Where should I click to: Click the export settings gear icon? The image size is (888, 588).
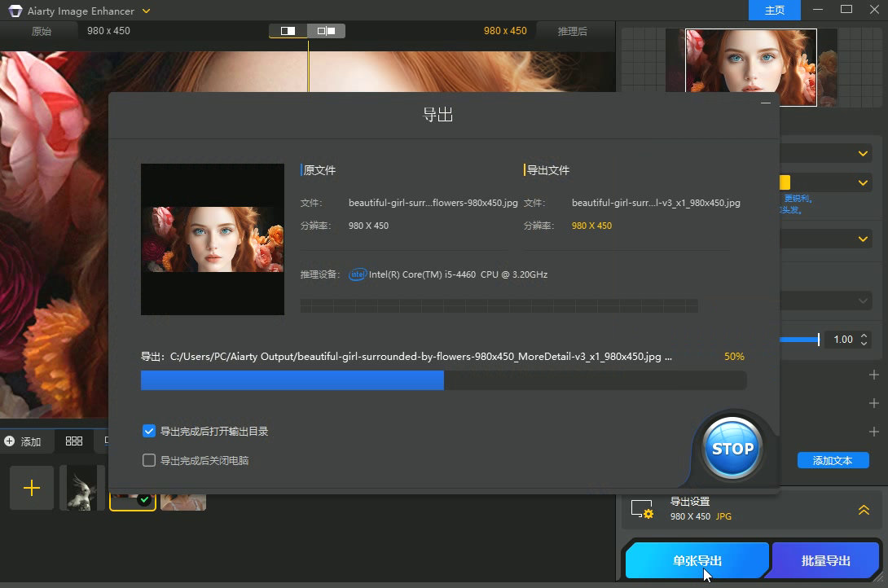[642, 509]
